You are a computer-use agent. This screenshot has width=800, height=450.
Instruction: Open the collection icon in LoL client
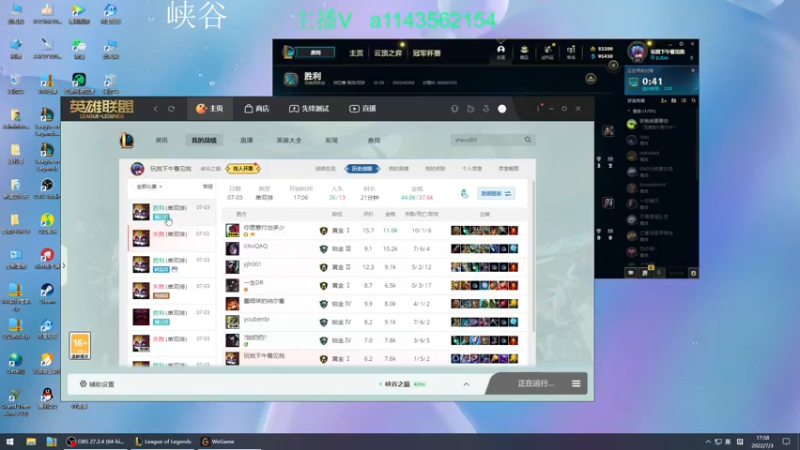click(x=524, y=52)
